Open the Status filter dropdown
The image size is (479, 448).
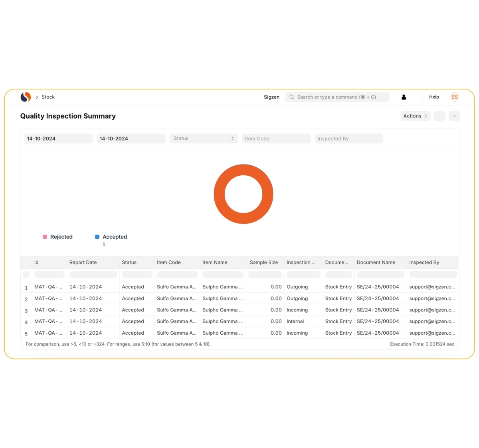click(x=204, y=139)
